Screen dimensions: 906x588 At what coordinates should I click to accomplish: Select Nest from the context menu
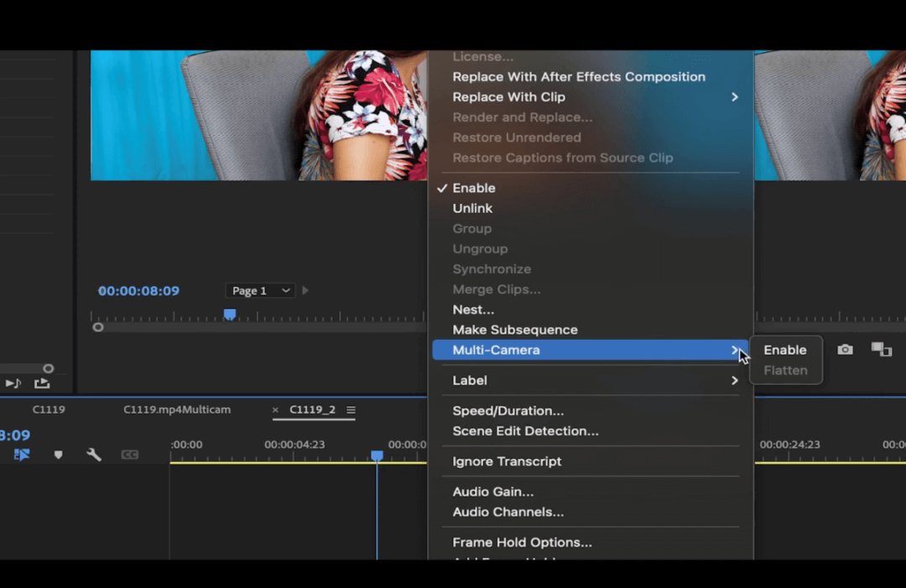473,310
